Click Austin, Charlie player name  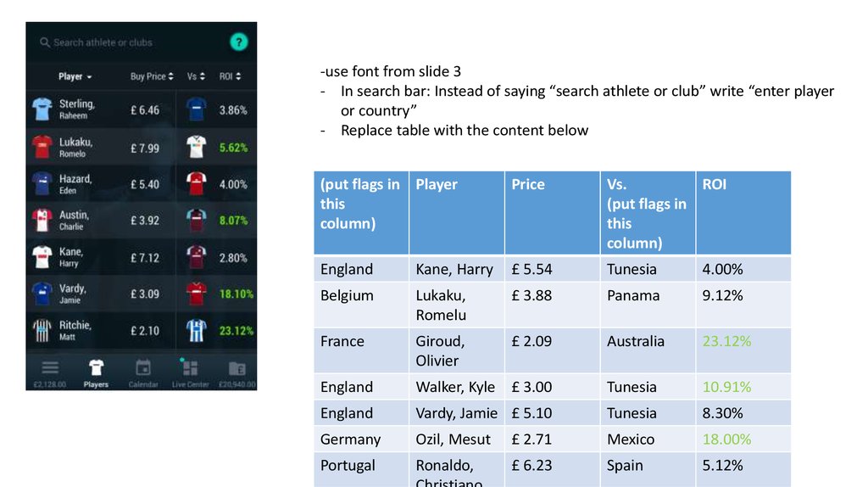pos(73,220)
